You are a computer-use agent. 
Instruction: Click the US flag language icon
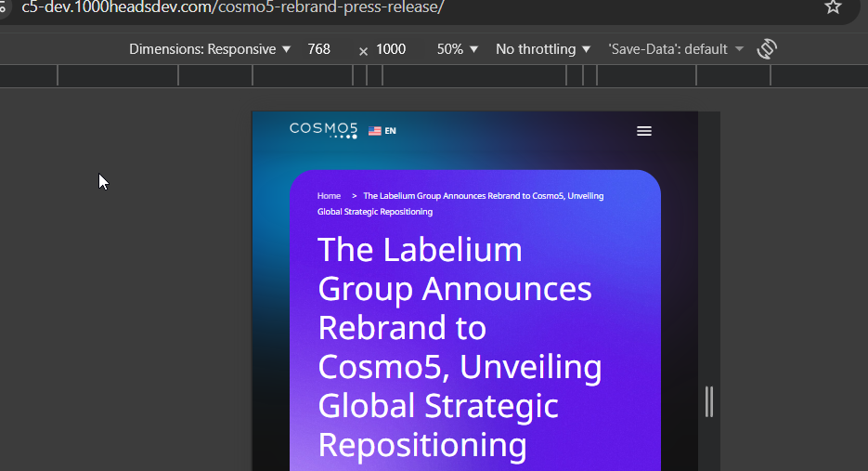point(375,131)
